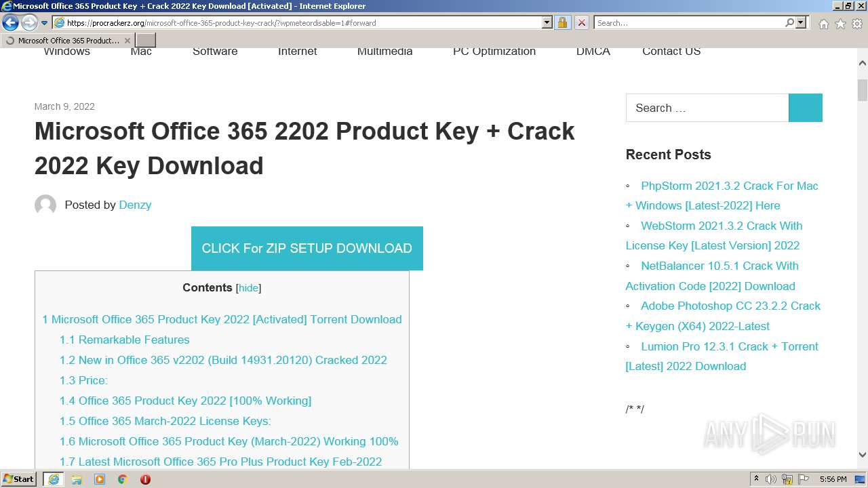The image size is (868, 488).
Task: Jump to 1.5 March-2022 License Keys
Action: pyautogui.click(x=165, y=421)
